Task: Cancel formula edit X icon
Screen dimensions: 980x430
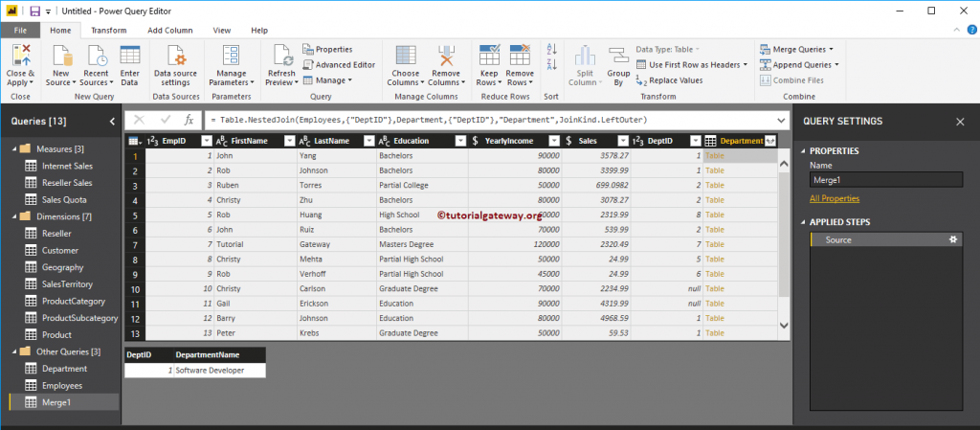Action: click(140, 120)
